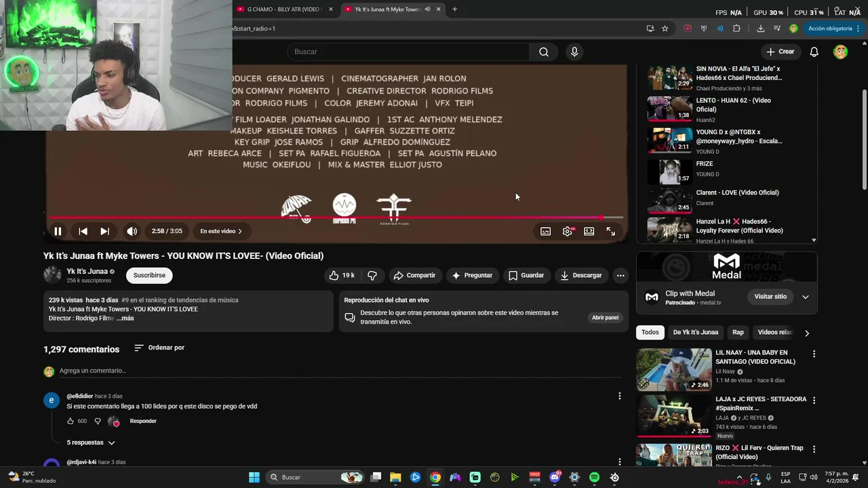Open a new browser tab
The width and height of the screenshot is (868, 488).
(x=454, y=9)
